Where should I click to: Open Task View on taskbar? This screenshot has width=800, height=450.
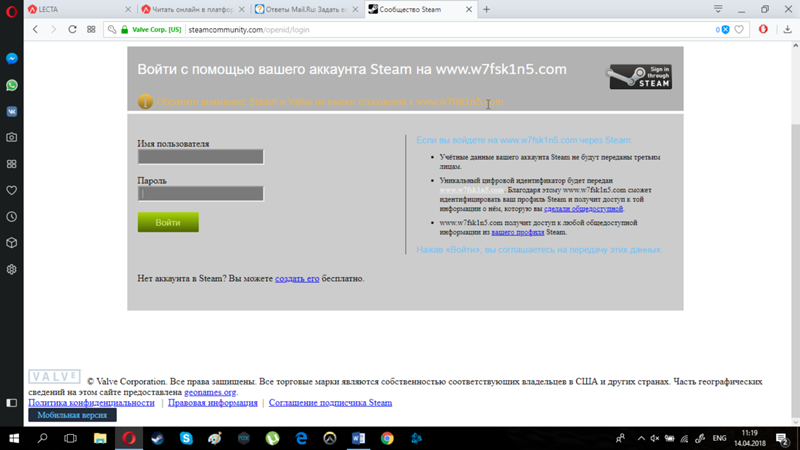point(70,438)
